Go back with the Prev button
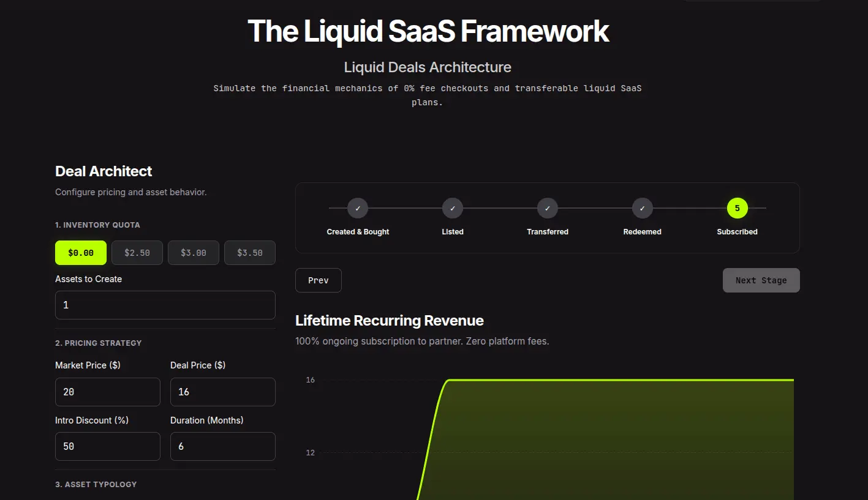 pos(319,280)
